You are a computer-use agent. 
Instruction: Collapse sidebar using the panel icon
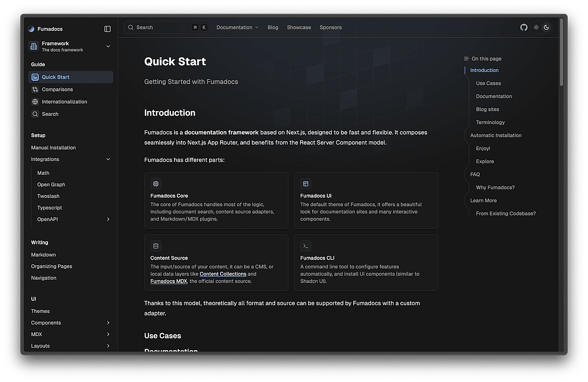tap(108, 29)
